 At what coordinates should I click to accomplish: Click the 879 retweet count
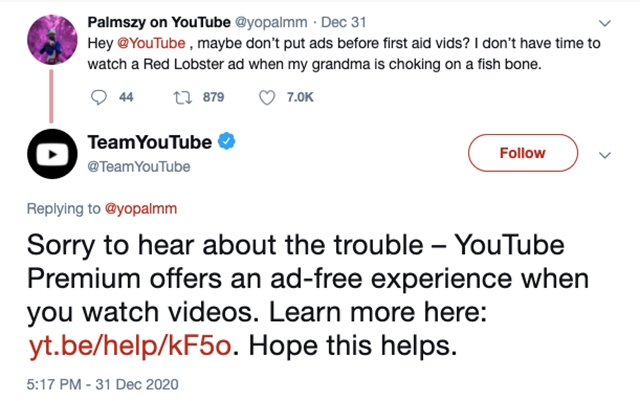point(213,97)
